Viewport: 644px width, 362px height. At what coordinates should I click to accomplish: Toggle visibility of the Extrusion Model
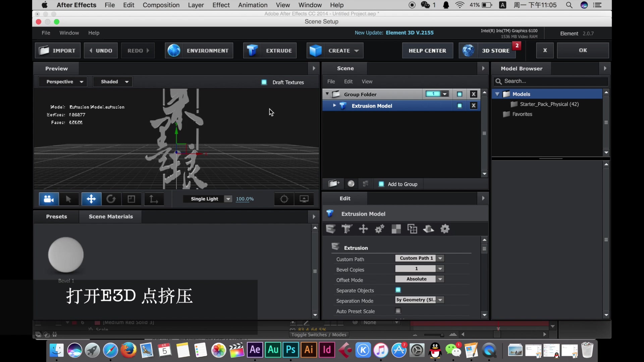tap(460, 106)
